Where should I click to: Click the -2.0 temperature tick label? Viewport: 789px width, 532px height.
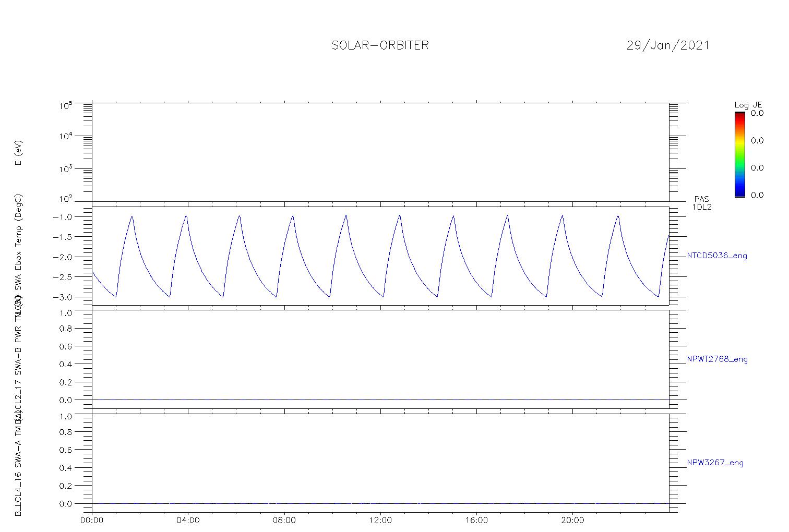62,257
